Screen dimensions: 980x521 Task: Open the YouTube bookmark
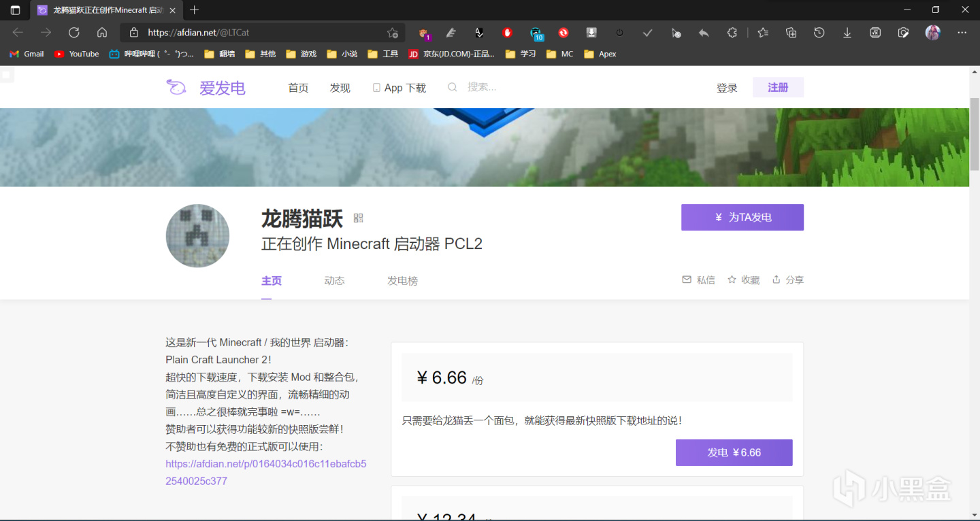pos(76,54)
